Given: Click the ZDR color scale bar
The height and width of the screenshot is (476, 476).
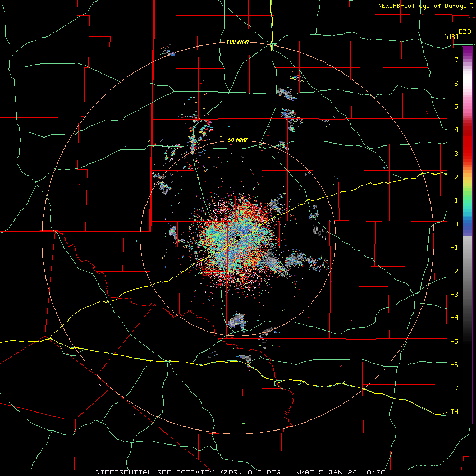Looking at the screenshot, I should coord(467,235).
